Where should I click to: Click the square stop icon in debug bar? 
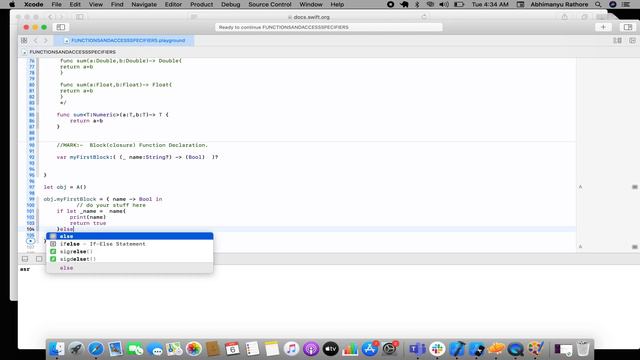coord(39,259)
